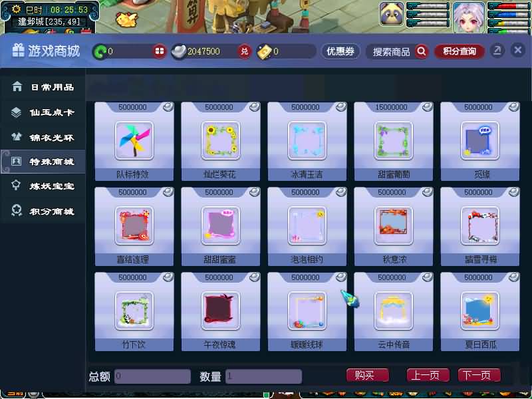Click the 数量 quantity input field
Viewport: 532px width, 399px height.
pos(263,376)
